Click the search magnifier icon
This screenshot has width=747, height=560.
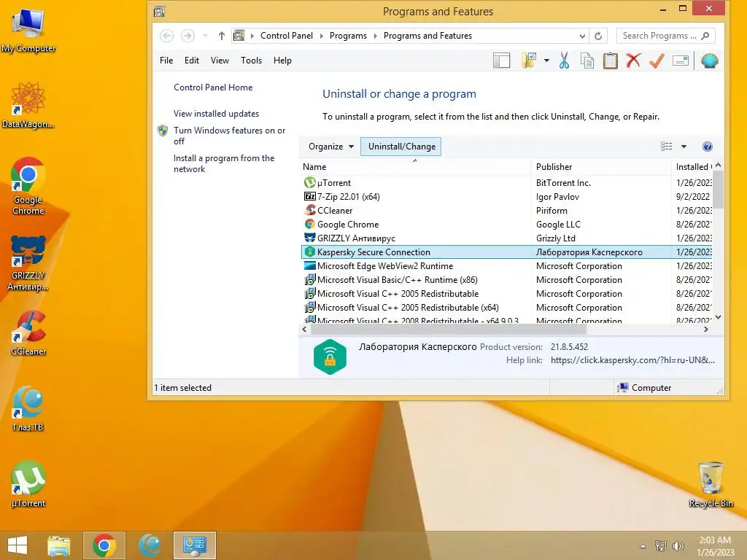(x=705, y=36)
